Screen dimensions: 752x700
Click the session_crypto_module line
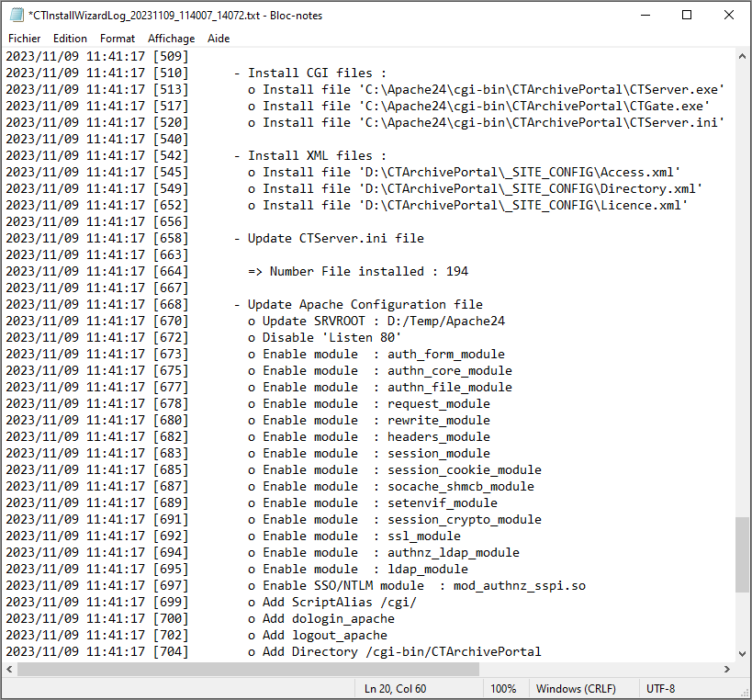(395, 520)
